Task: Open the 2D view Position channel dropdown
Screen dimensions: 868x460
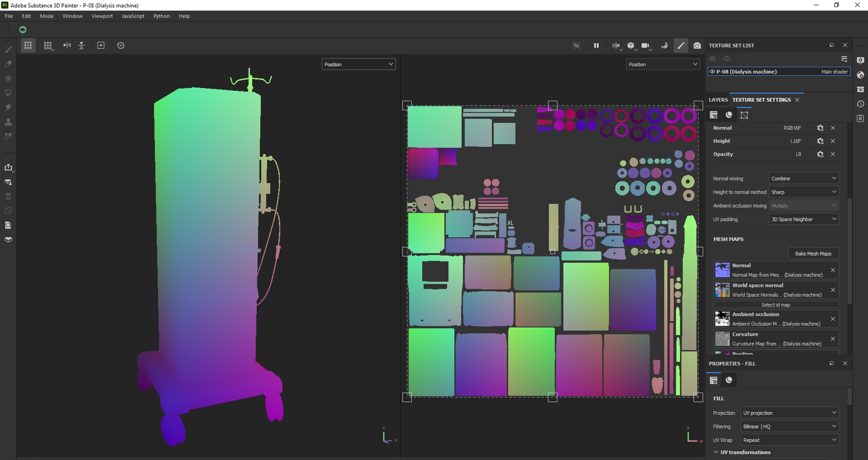Action: click(663, 64)
